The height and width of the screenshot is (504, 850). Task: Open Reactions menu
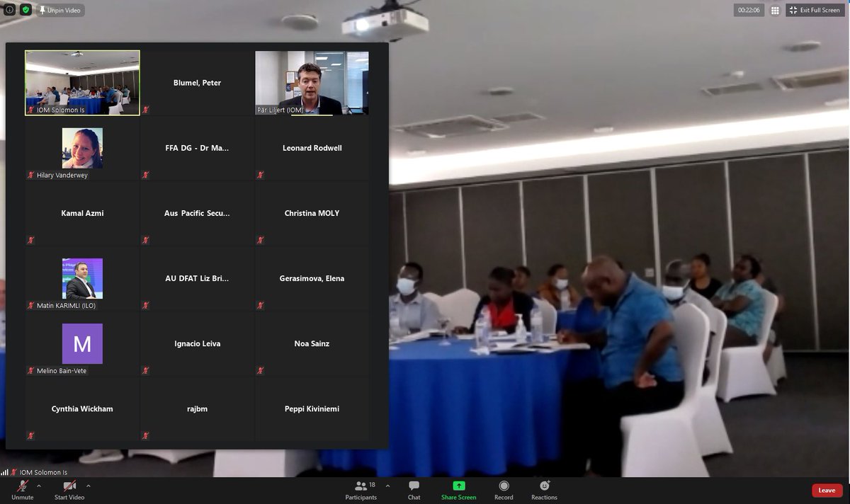click(544, 490)
